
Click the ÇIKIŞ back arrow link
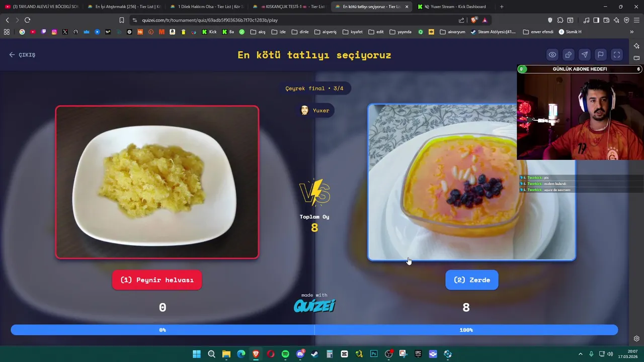(22, 55)
